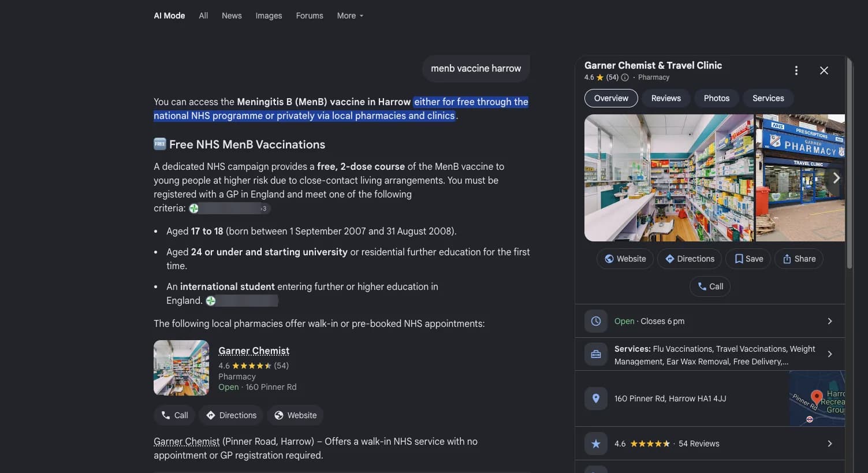Switch to the Photos tab
The height and width of the screenshot is (473, 868).
point(717,98)
